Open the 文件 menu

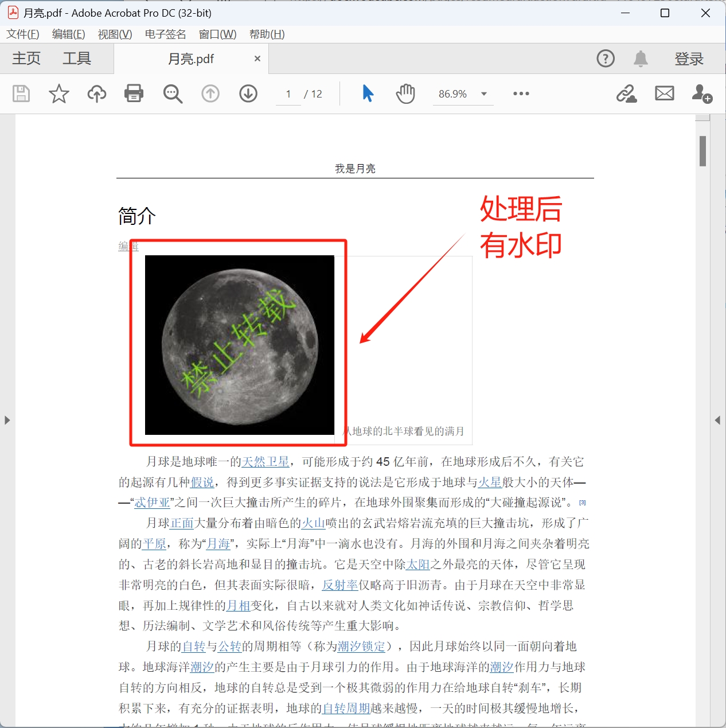pos(22,34)
